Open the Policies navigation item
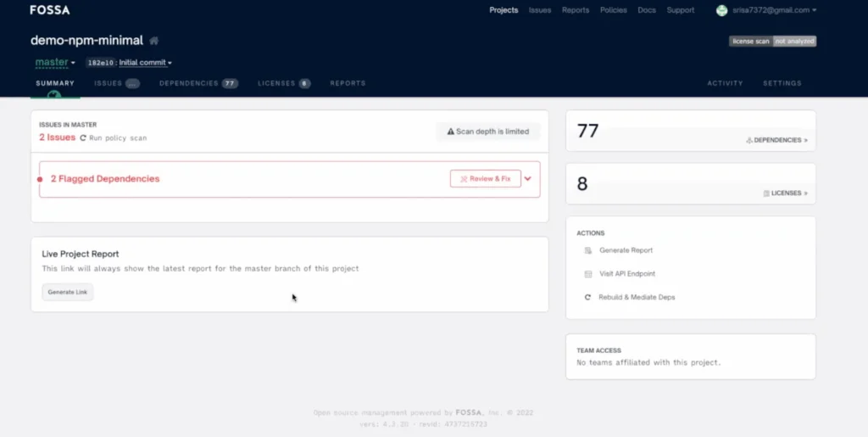 tap(614, 10)
